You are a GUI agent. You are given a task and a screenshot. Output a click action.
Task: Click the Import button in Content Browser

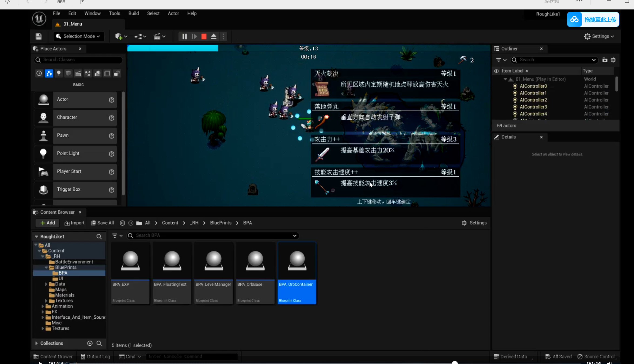click(75, 223)
